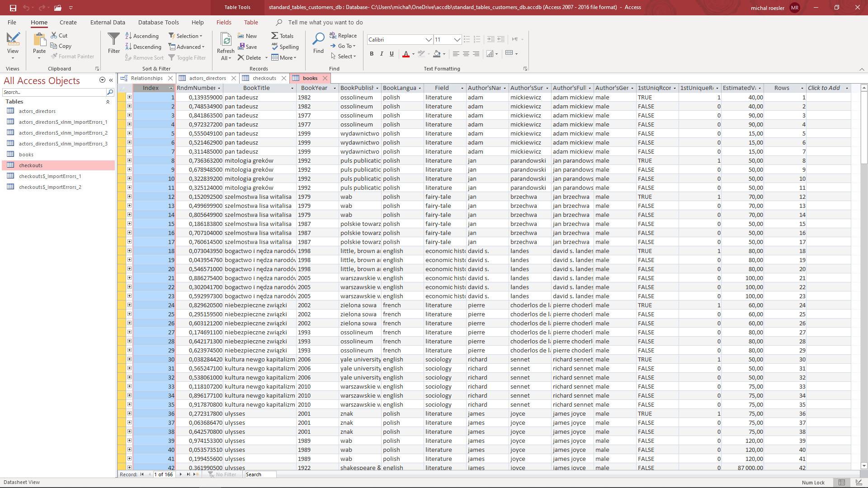Open actors_directors table in navigation pane

pos(37,111)
